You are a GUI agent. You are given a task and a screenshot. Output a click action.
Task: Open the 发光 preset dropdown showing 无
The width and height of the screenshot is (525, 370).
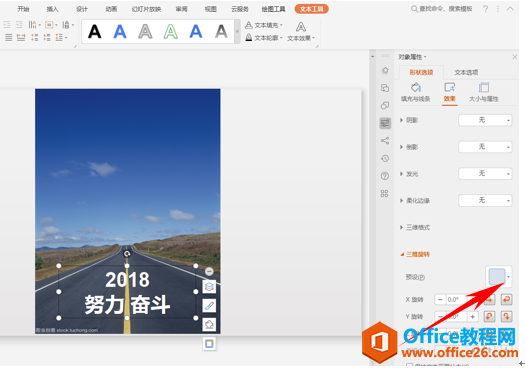[x=485, y=173]
